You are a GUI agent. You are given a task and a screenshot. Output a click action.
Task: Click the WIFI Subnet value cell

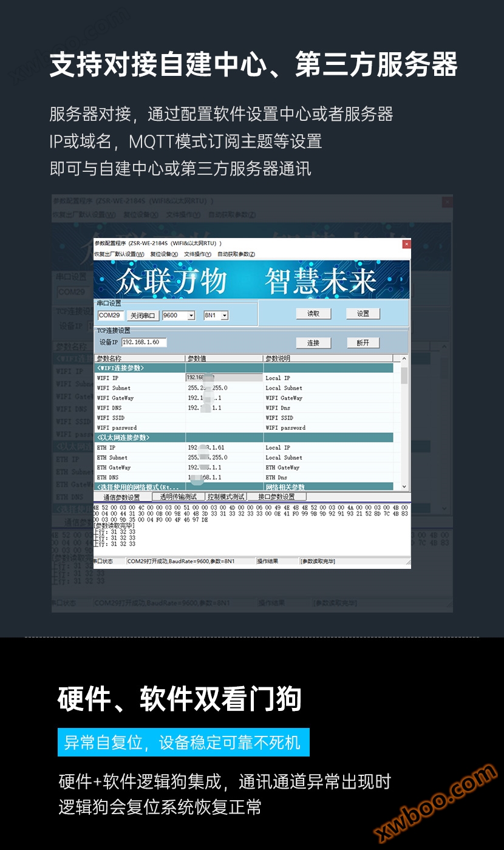point(224,388)
